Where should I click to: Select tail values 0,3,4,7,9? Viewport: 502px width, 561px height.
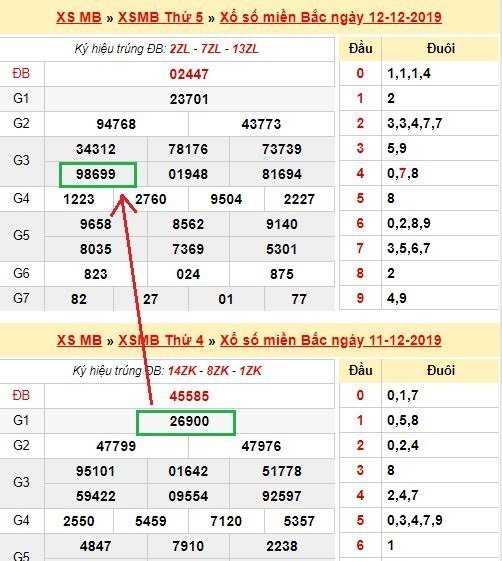[x=415, y=521]
